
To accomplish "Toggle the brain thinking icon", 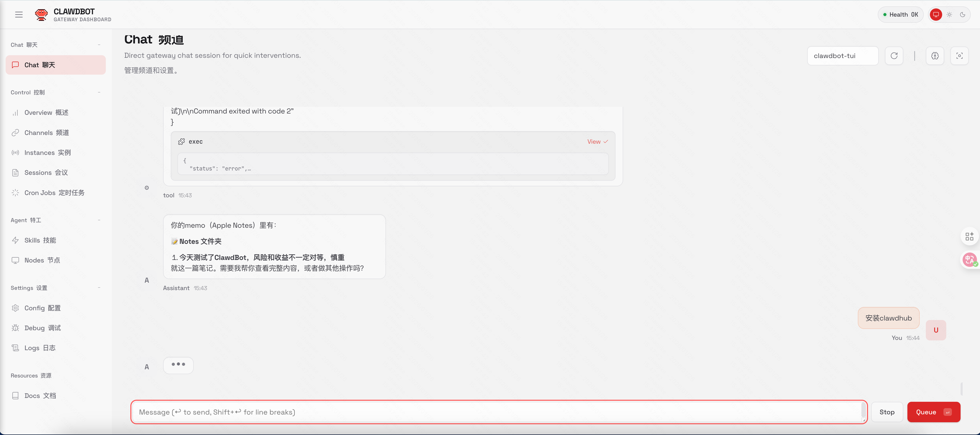I will [935, 56].
